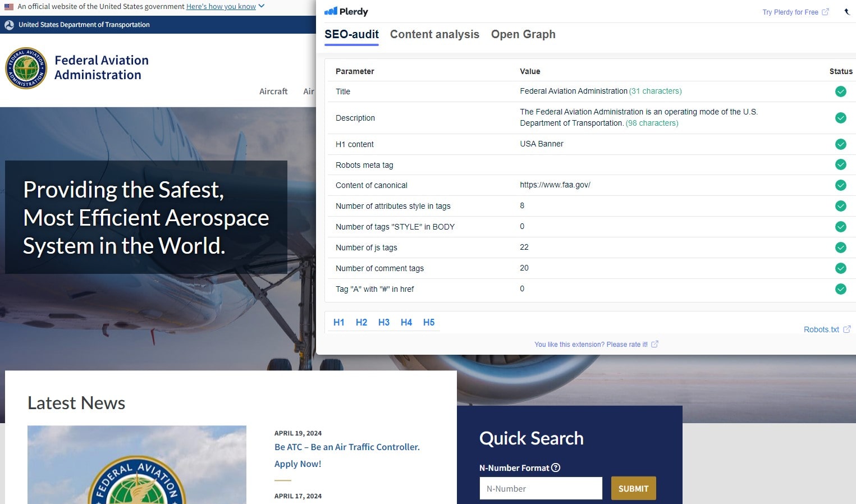The image size is (856, 504).
Task: Click the green check for Robots meta tag
Action: (x=840, y=164)
